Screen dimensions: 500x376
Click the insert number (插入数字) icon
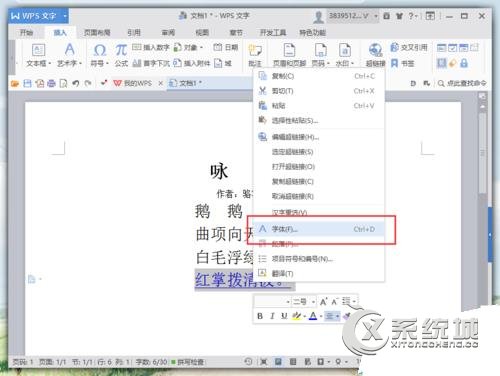point(137,47)
